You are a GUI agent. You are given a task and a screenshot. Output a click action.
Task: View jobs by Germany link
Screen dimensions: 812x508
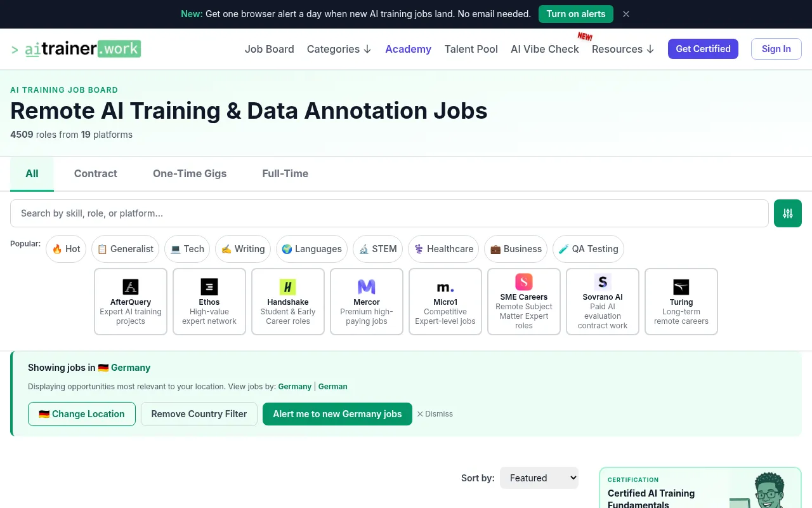(x=295, y=386)
